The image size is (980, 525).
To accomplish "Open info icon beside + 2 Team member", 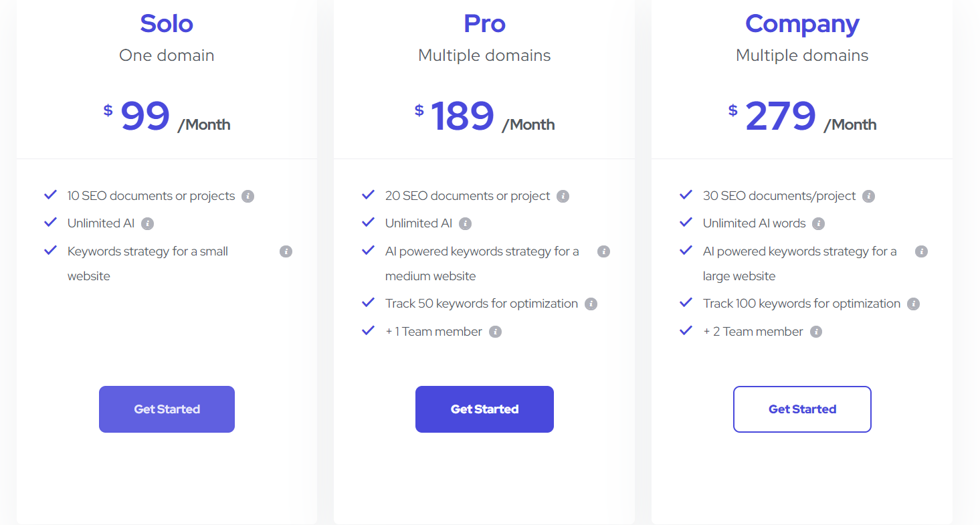I will click(816, 332).
